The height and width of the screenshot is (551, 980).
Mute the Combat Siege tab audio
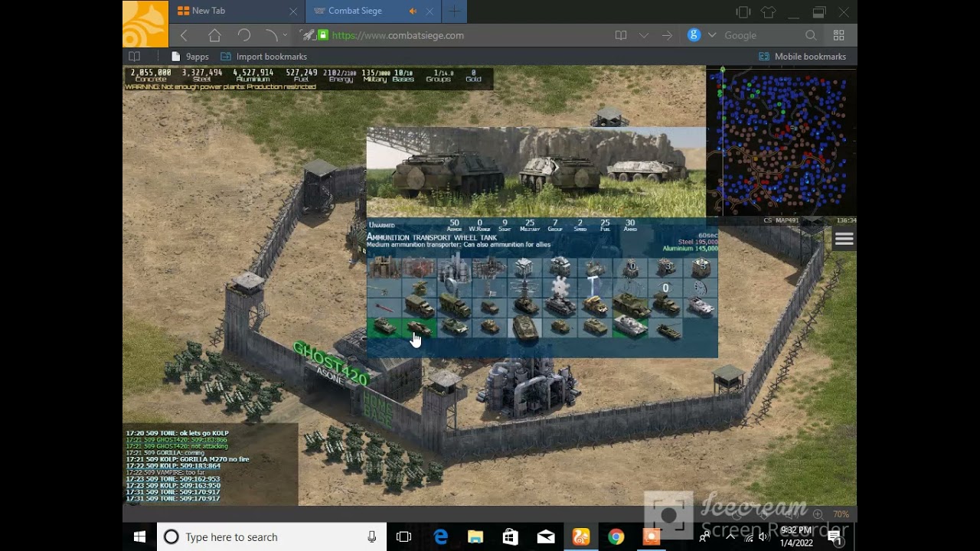coord(413,11)
